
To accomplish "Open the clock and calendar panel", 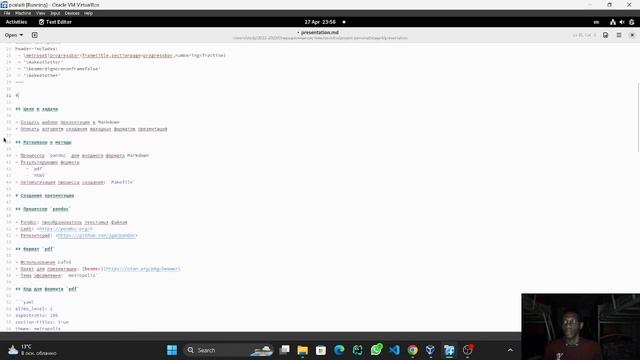I will [x=320, y=22].
